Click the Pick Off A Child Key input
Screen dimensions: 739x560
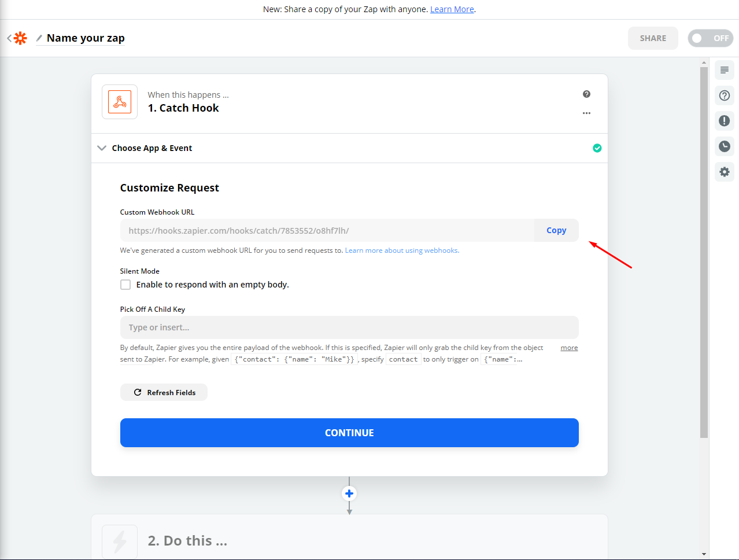pyautogui.click(x=349, y=327)
